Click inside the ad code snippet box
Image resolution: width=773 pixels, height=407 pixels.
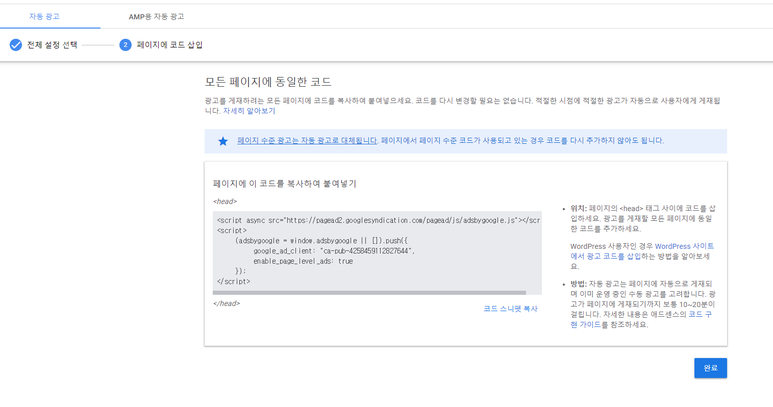point(377,251)
